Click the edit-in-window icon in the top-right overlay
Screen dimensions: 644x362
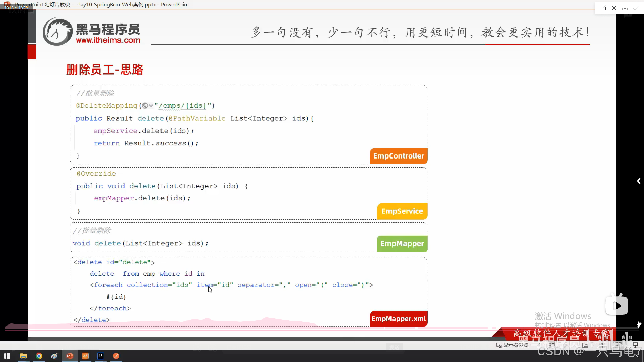click(603, 8)
